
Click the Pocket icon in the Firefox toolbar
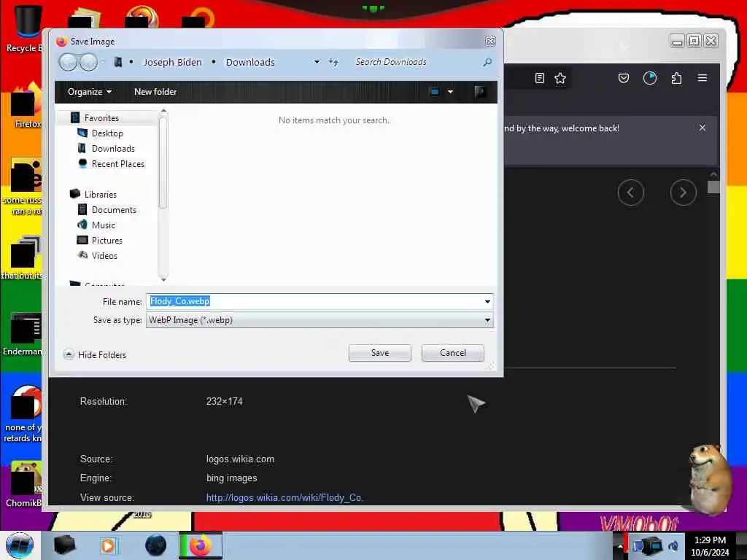click(x=624, y=78)
